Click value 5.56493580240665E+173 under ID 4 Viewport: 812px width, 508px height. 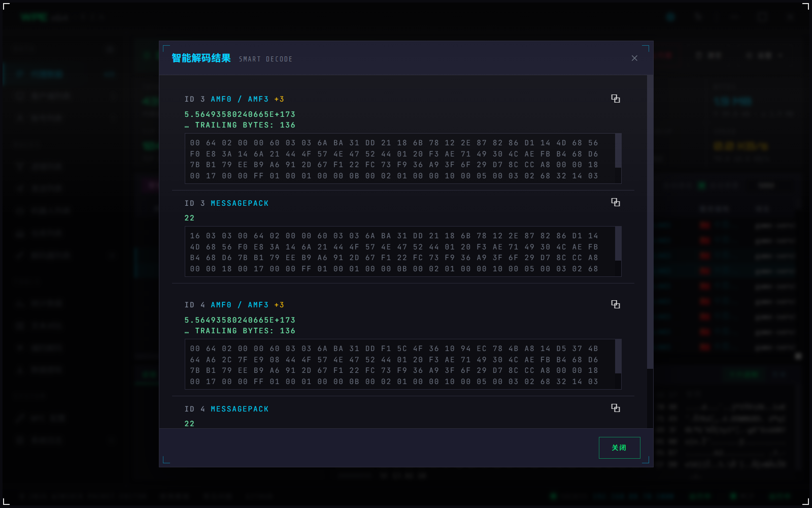(240, 320)
